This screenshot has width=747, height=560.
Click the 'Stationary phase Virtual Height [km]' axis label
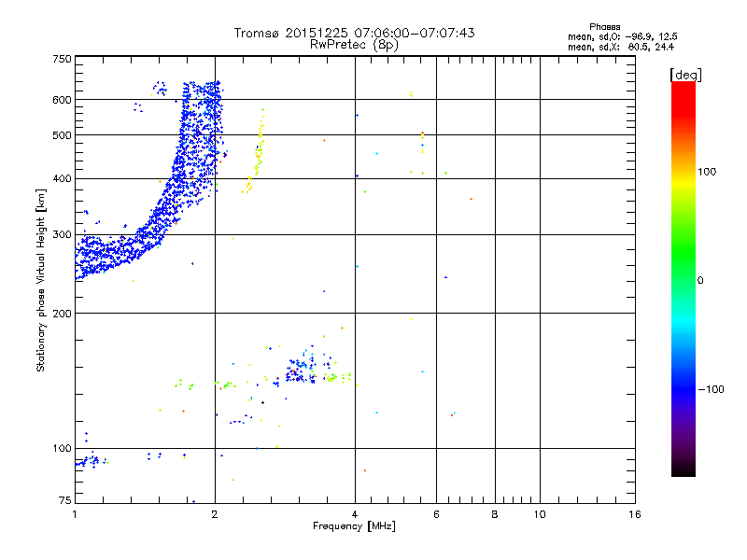pos(41,281)
